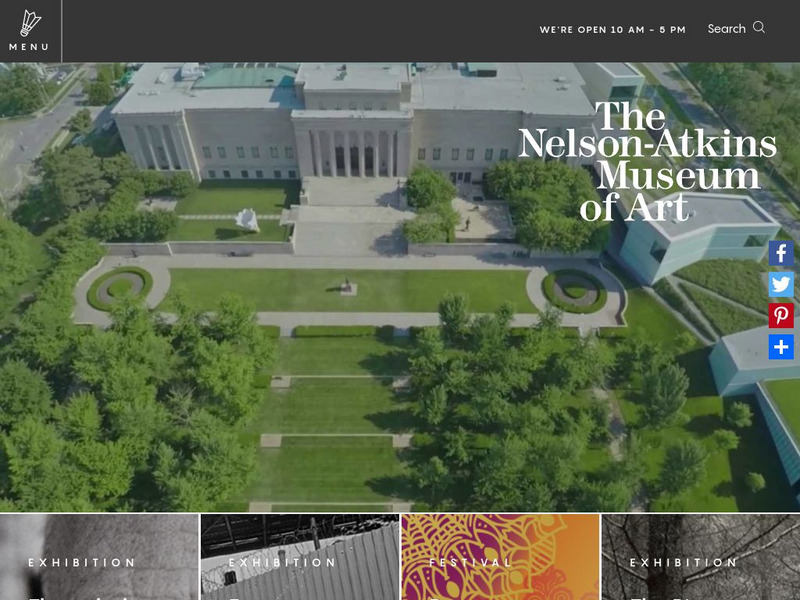Click the white shuttlecock sculpture on the lawn
800x600 pixels.
point(247,219)
